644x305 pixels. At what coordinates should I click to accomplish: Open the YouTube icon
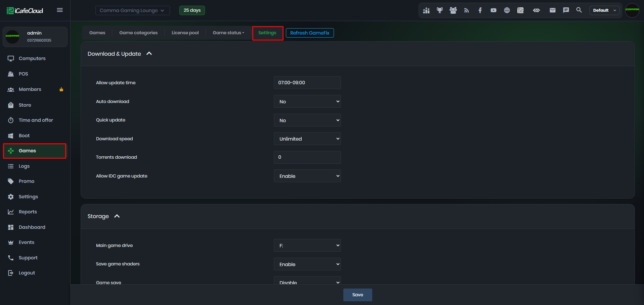pyautogui.click(x=493, y=10)
